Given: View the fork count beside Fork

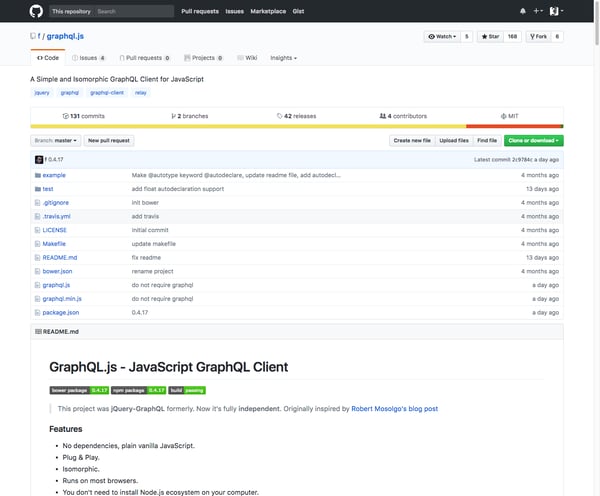Looking at the screenshot, I should point(557,36).
